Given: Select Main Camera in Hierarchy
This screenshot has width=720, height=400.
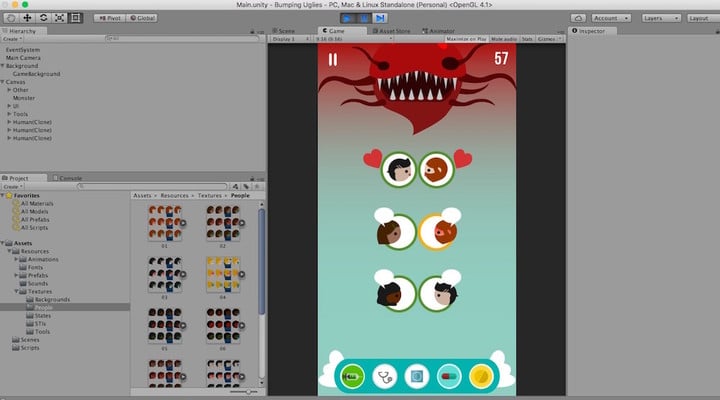Looking at the screenshot, I should point(23,58).
